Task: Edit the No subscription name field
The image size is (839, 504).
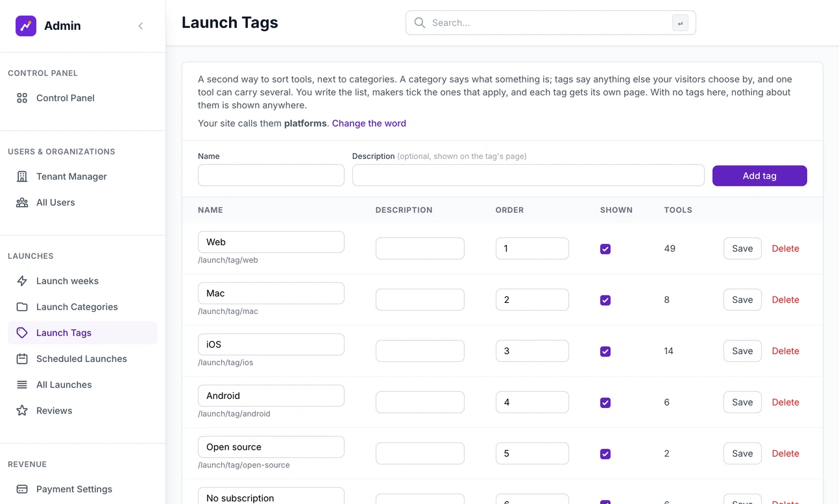Action: [x=271, y=496]
